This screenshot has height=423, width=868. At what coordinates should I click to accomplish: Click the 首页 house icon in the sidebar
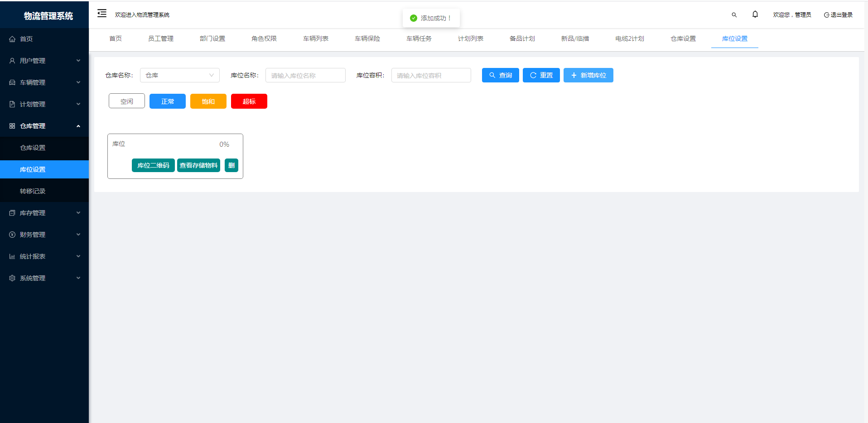(12, 39)
